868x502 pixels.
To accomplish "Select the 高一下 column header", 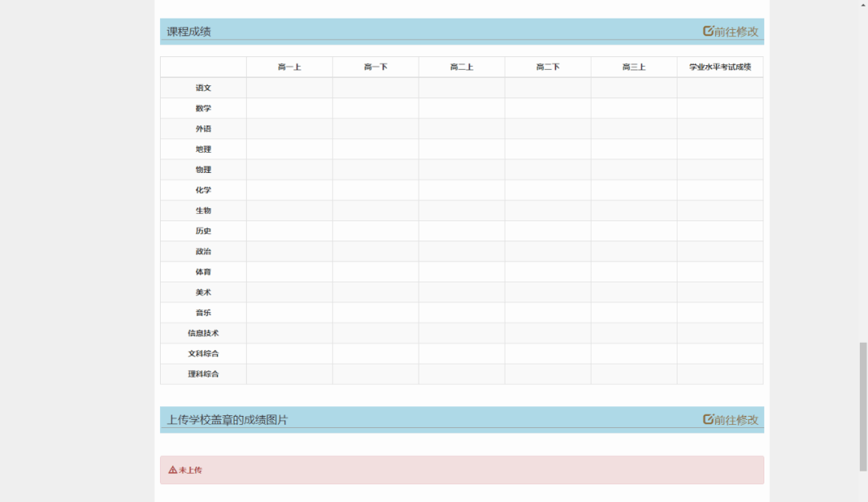I will 375,67.
